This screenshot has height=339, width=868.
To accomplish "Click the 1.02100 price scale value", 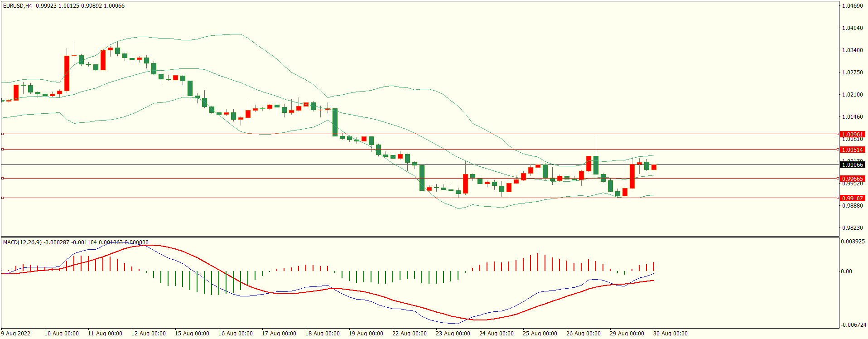I will [x=852, y=95].
